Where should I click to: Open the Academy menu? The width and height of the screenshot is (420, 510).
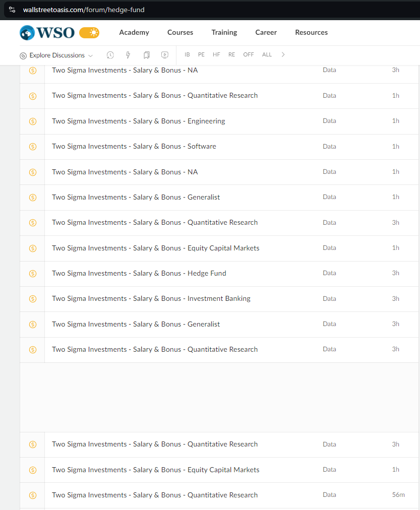tap(134, 33)
